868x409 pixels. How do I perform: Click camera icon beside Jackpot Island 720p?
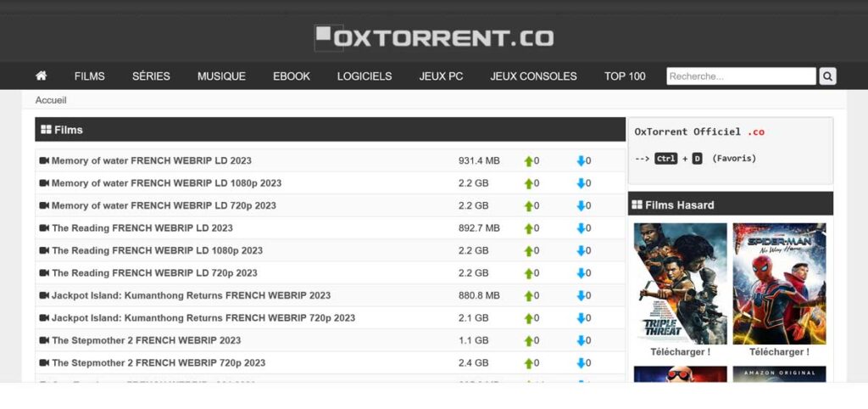click(44, 318)
